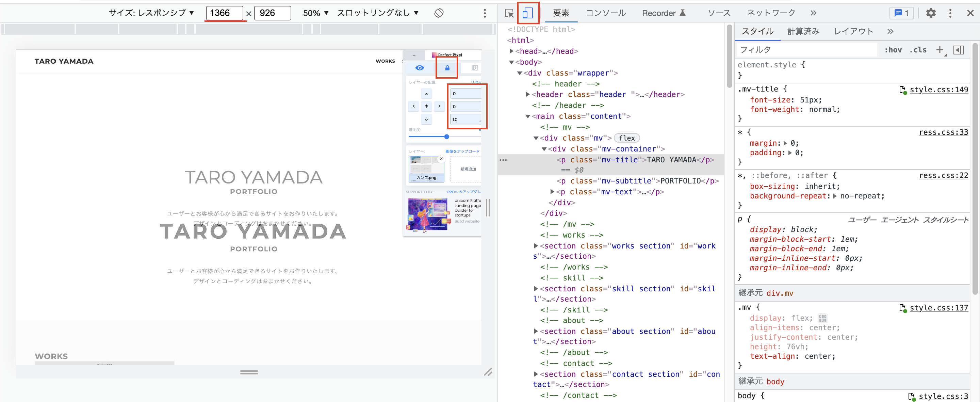Minimize the Perfect Pixel panel
The image size is (980, 402).
pos(414,55)
